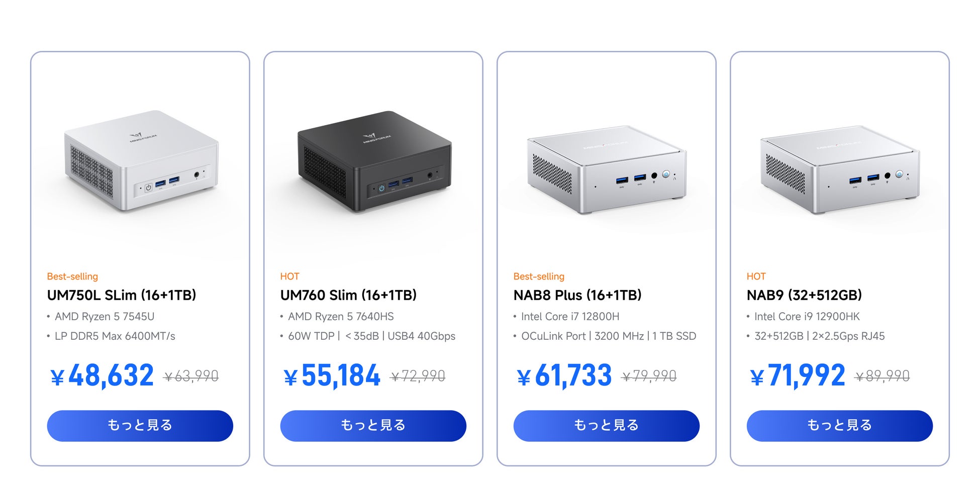Click the UM750L SLim white mini PC image

pyautogui.click(x=141, y=161)
